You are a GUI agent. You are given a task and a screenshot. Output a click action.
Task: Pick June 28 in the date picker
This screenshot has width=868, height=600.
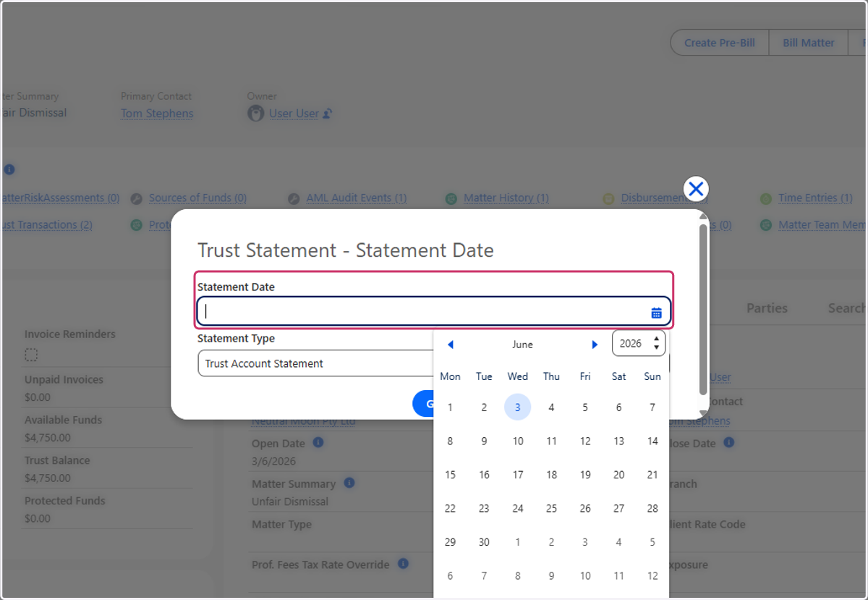[x=652, y=508]
